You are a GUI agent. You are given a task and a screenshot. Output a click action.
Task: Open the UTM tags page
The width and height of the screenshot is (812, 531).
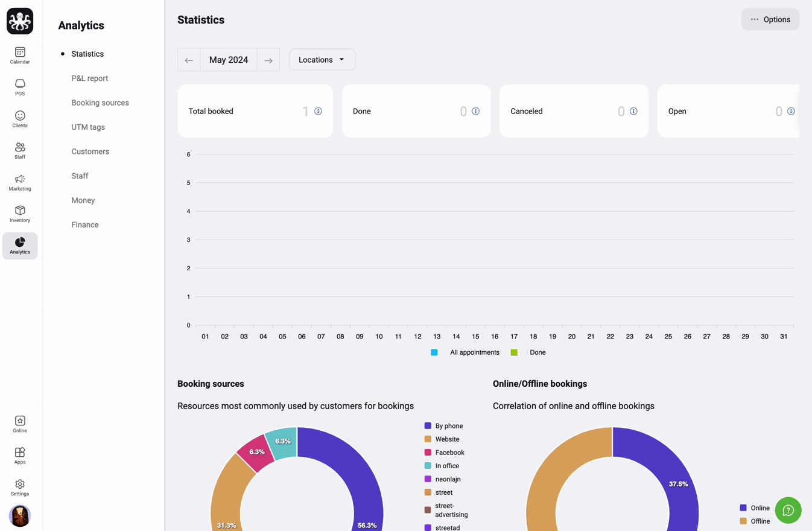(x=88, y=127)
